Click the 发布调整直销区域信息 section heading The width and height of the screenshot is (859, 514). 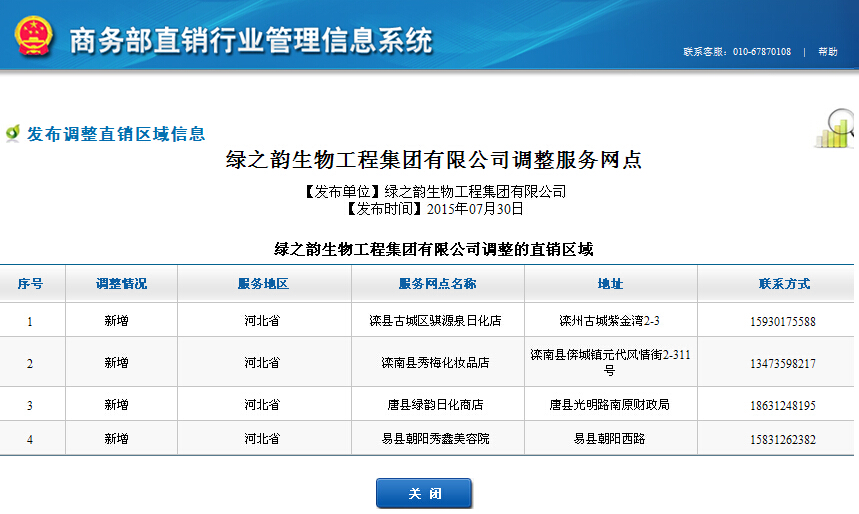pos(116,134)
